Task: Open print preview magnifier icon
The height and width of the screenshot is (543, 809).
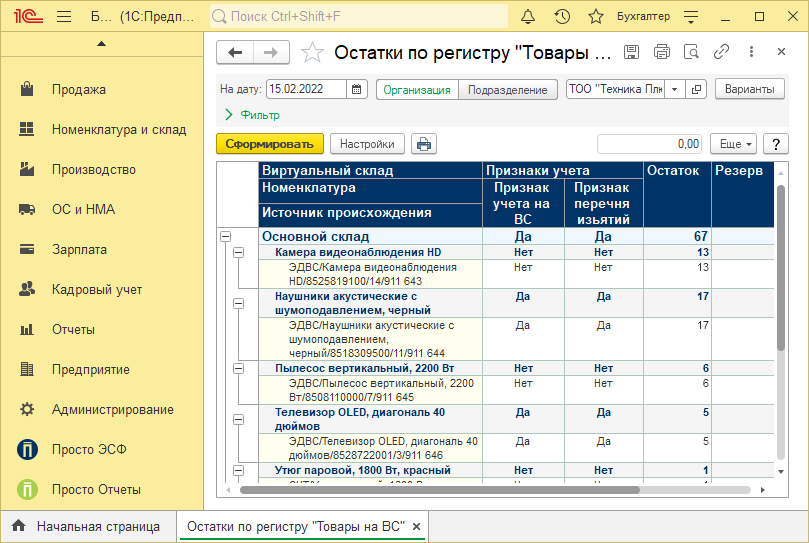Action: [x=691, y=52]
